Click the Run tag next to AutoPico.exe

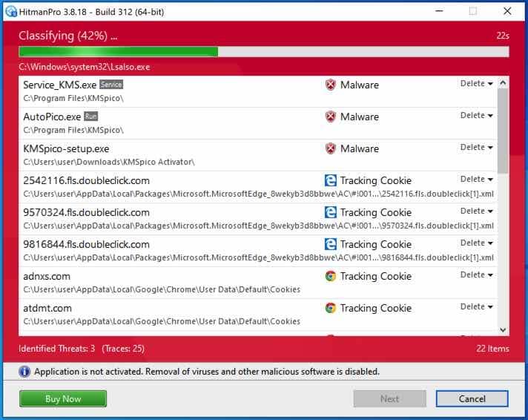click(91, 117)
